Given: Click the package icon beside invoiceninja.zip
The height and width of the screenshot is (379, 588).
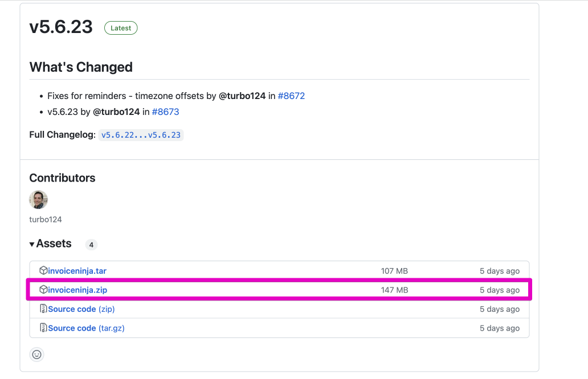Looking at the screenshot, I should click(43, 290).
